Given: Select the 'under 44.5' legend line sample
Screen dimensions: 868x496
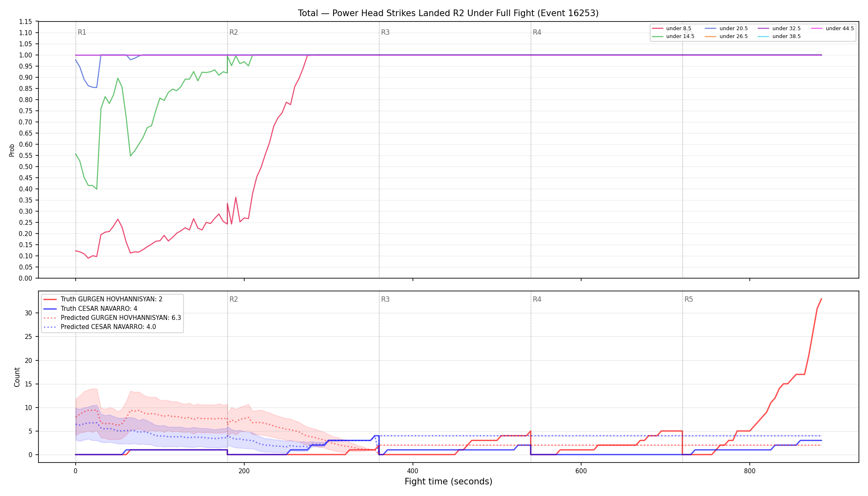Looking at the screenshot, I should point(817,29).
